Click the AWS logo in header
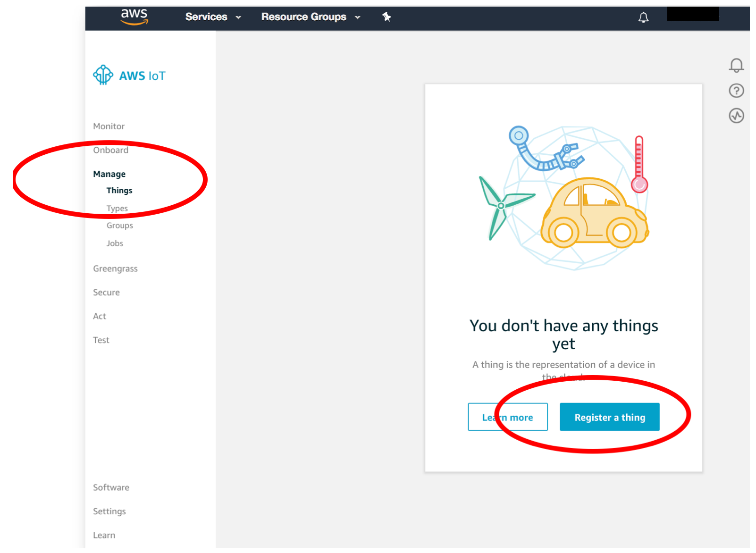 point(134,17)
